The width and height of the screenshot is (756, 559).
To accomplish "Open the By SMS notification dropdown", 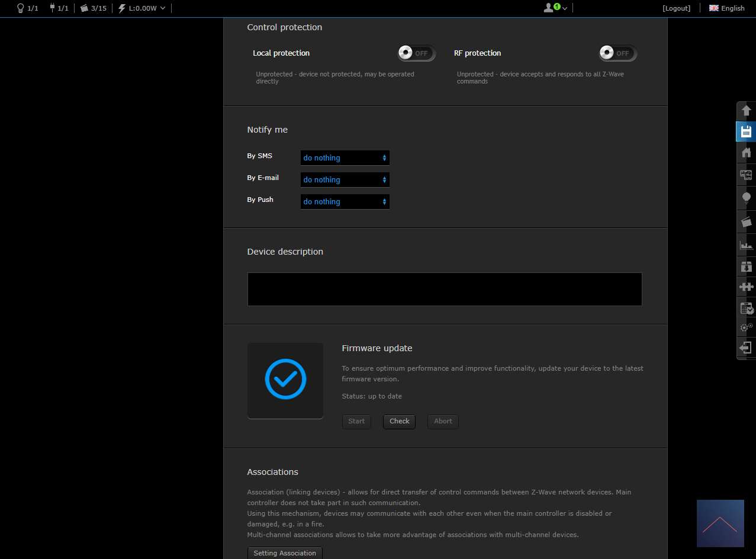I will point(345,158).
